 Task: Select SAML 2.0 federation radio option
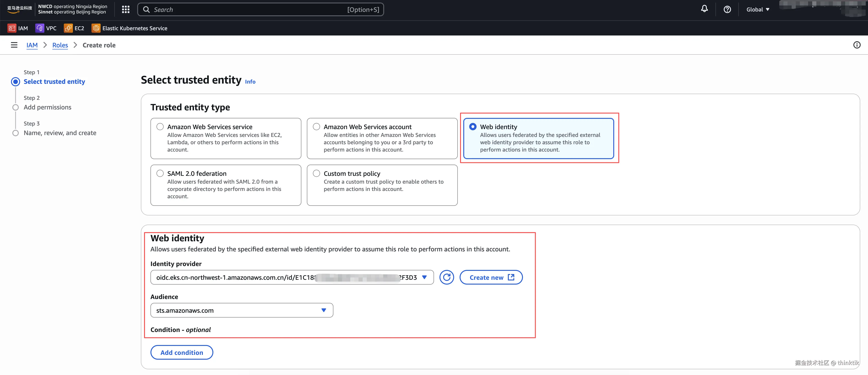click(160, 173)
